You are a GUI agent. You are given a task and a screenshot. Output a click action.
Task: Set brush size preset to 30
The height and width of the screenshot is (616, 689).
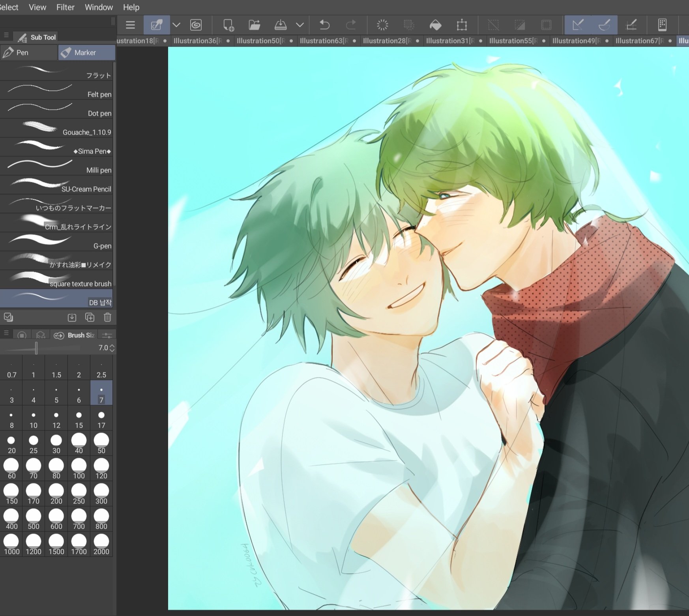coord(56,444)
